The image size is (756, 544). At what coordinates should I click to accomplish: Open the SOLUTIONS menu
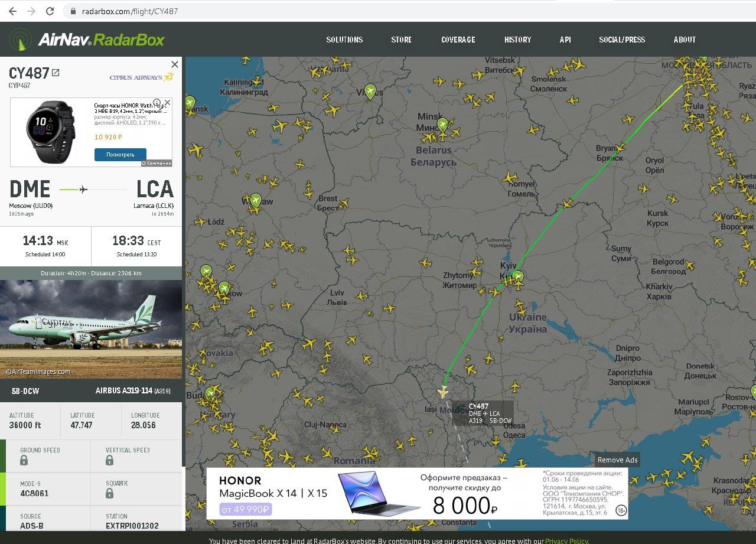click(344, 40)
